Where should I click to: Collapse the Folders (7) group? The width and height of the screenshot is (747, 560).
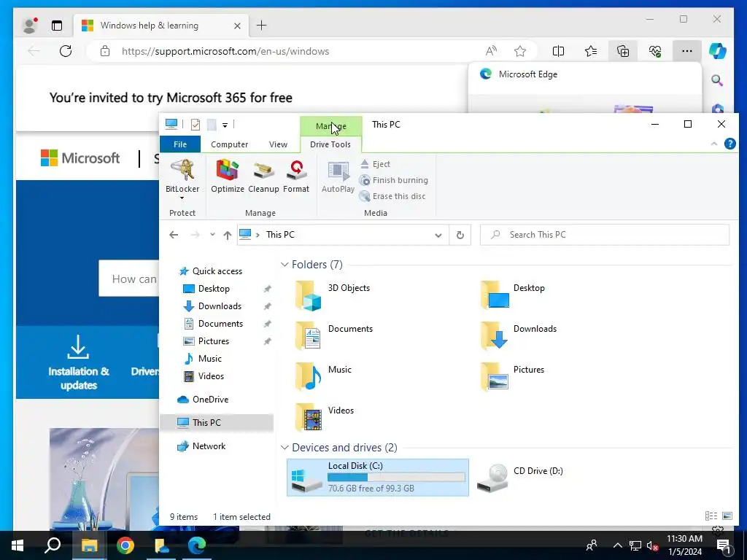coord(285,265)
